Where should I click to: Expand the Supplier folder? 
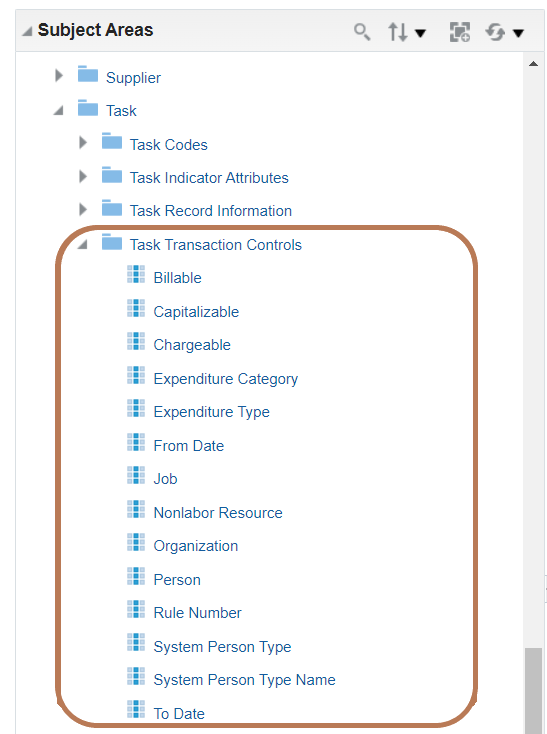[x=59, y=75]
